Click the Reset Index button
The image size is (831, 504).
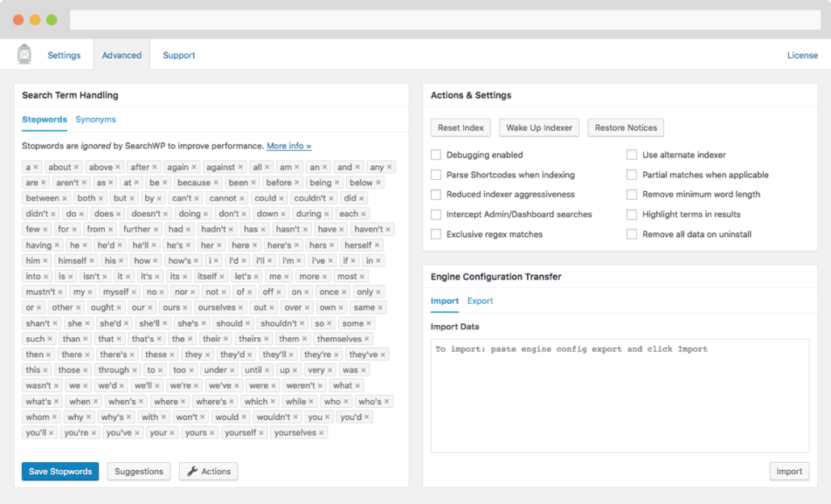[461, 127]
